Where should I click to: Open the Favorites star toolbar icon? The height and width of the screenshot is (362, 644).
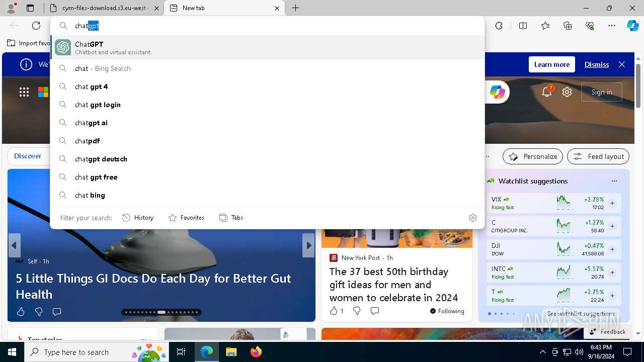[545, 26]
